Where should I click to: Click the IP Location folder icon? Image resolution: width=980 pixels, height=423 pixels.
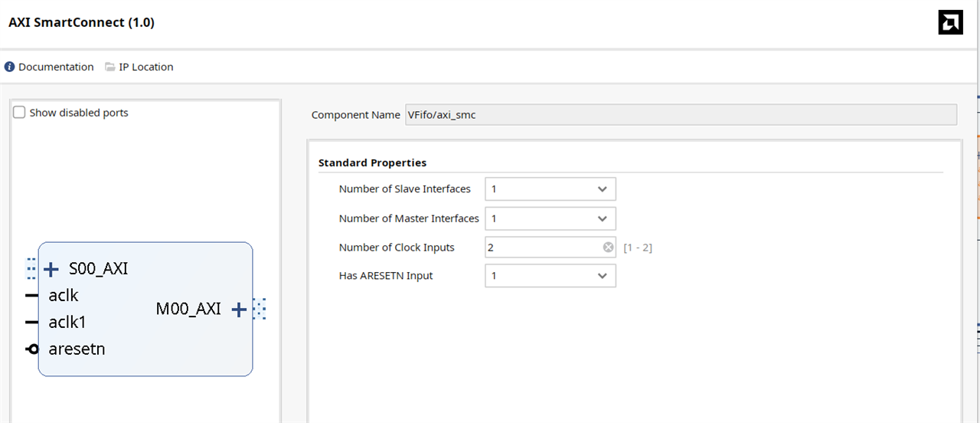pyautogui.click(x=110, y=67)
